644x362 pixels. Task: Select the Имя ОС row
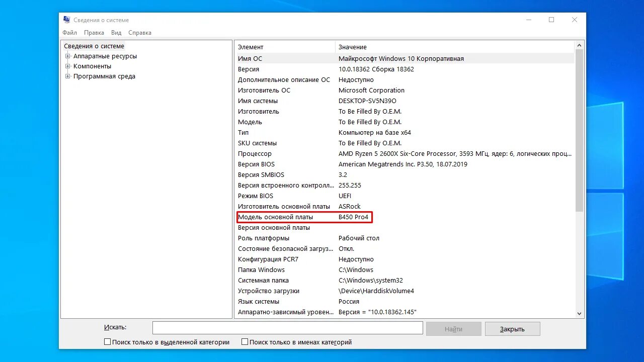point(405,58)
